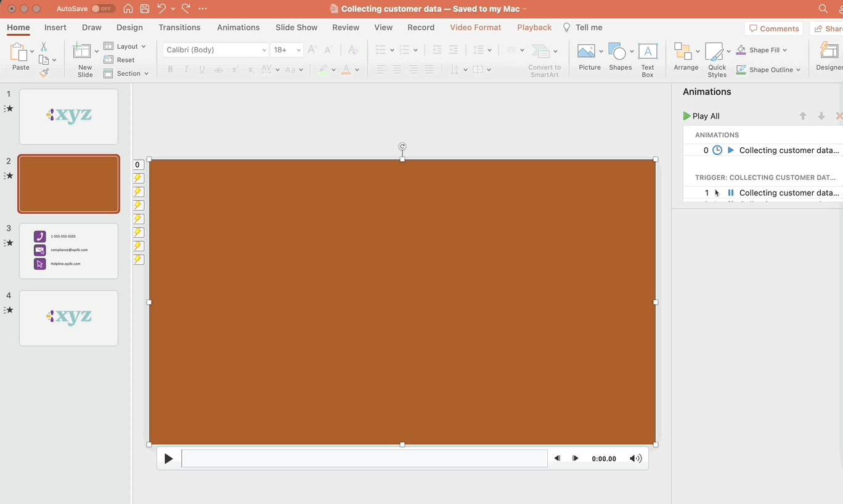Click Align Left icon
Screen dimensions: 843x504
click(381, 70)
